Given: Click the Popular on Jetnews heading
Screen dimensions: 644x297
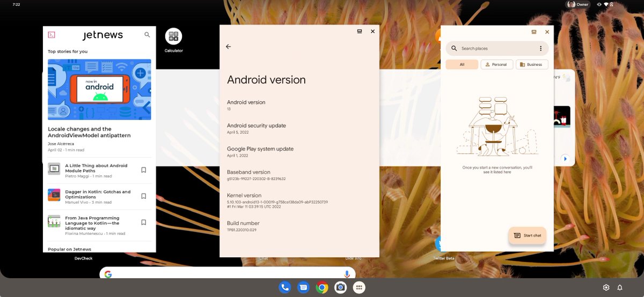Looking at the screenshot, I should [x=69, y=249].
